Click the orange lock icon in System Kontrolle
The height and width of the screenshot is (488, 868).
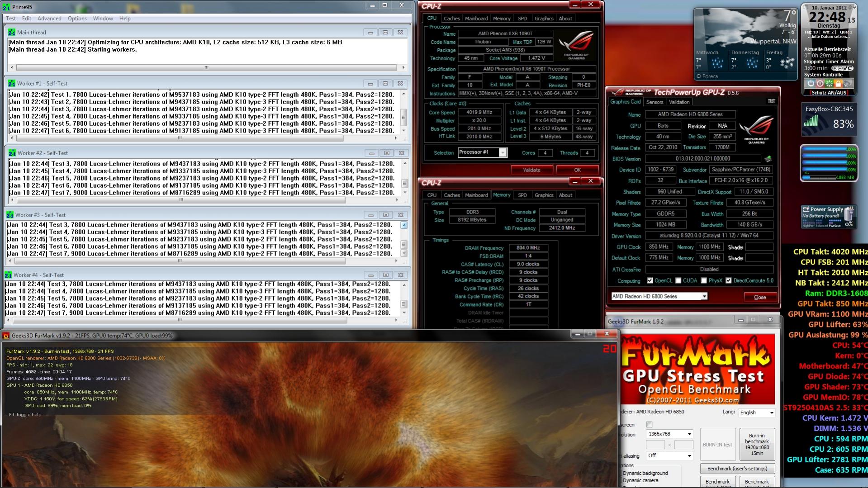pos(838,84)
